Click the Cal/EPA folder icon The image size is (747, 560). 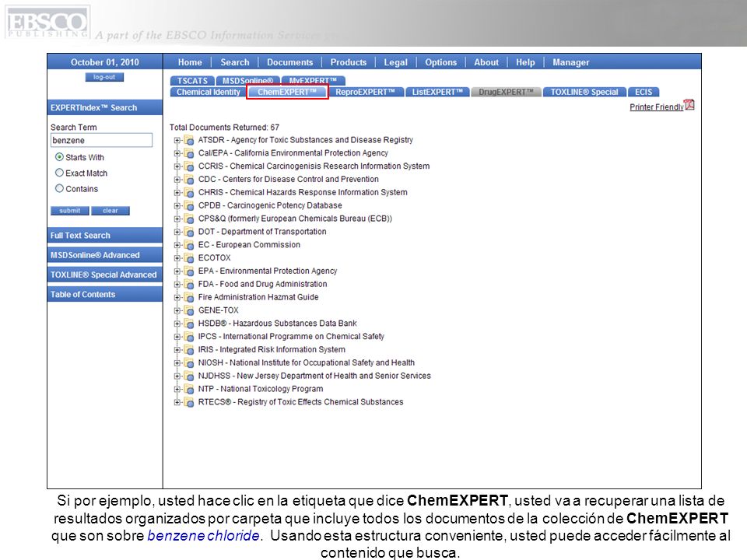pyautogui.click(x=189, y=153)
